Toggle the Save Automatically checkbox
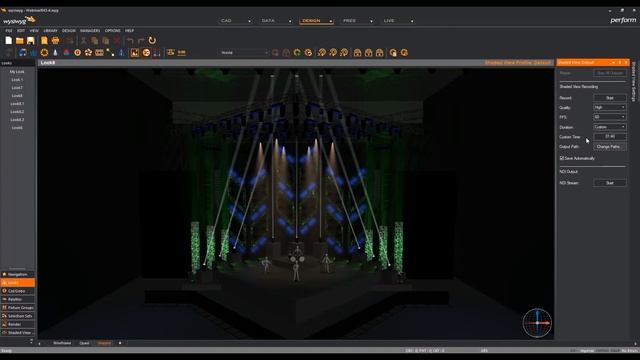This screenshot has width=640, height=360. click(562, 158)
